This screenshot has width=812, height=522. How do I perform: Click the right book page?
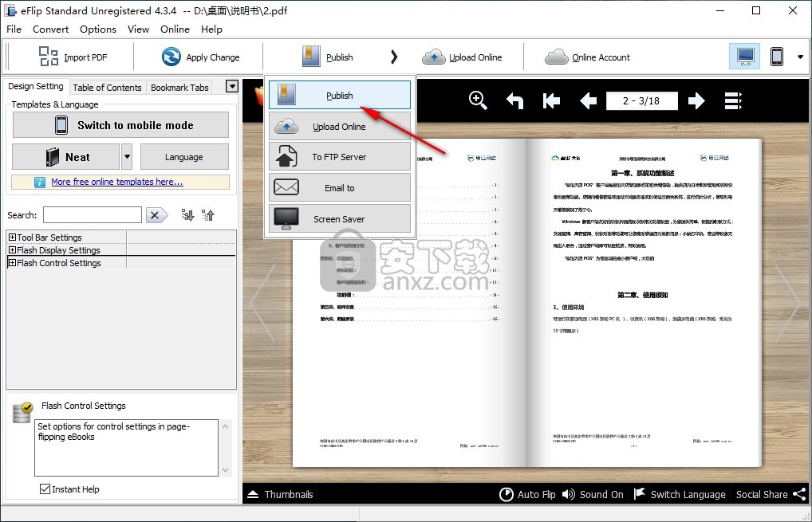click(x=643, y=303)
